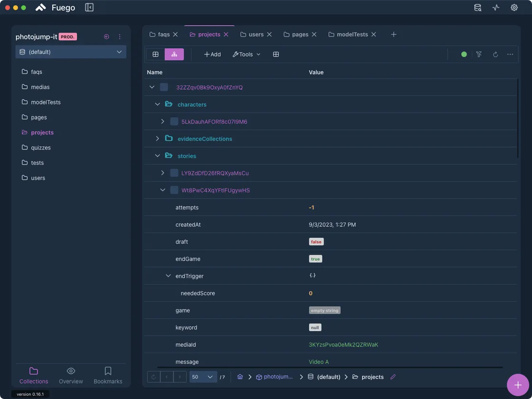The width and height of the screenshot is (532, 399).
Task: Open the page size 50 dropdown
Action: click(x=203, y=377)
